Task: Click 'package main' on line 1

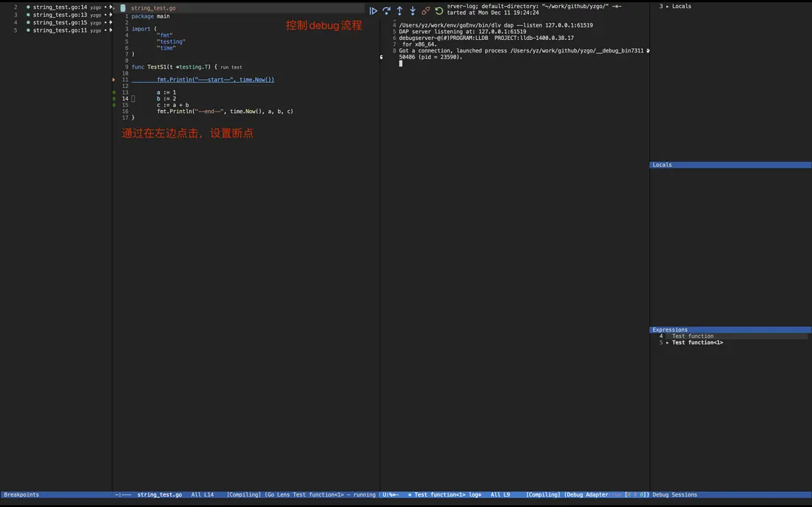Action: click(x=150, y=16)
